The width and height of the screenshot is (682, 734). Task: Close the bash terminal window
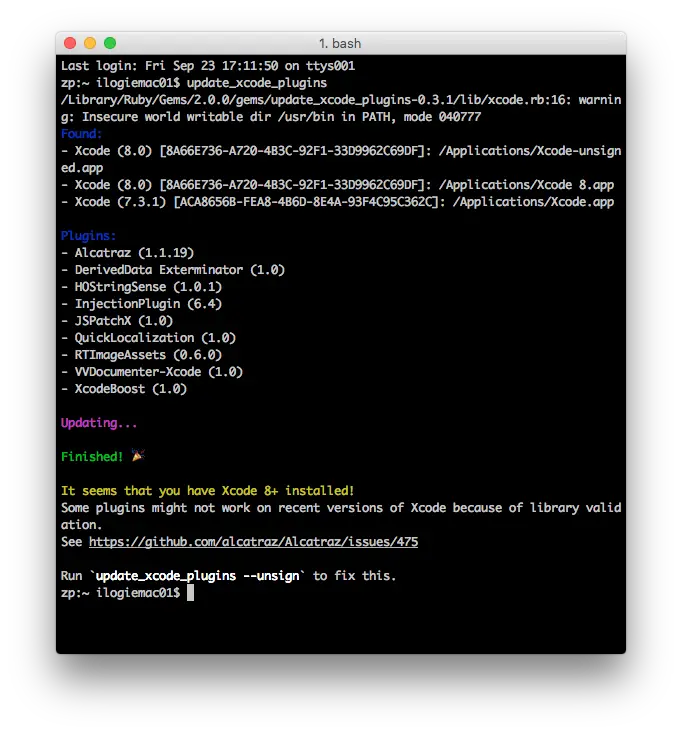[x=70, y=43]
